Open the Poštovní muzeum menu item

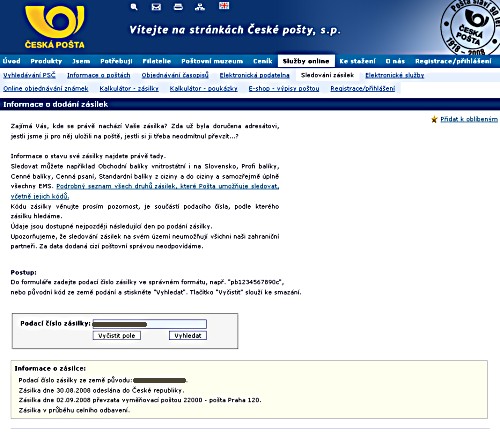[x=212, y=61]
